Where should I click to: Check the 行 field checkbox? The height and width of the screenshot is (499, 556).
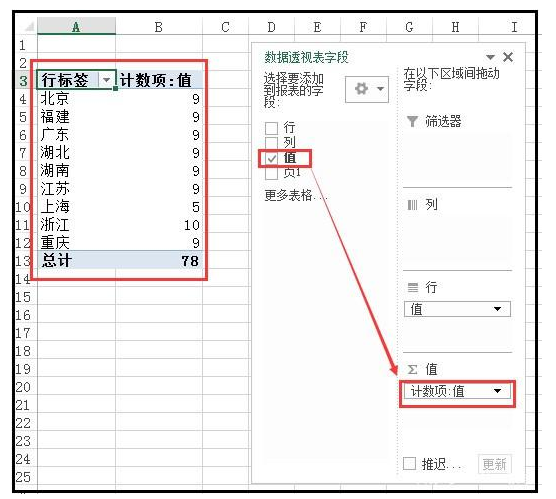point(271,128)
